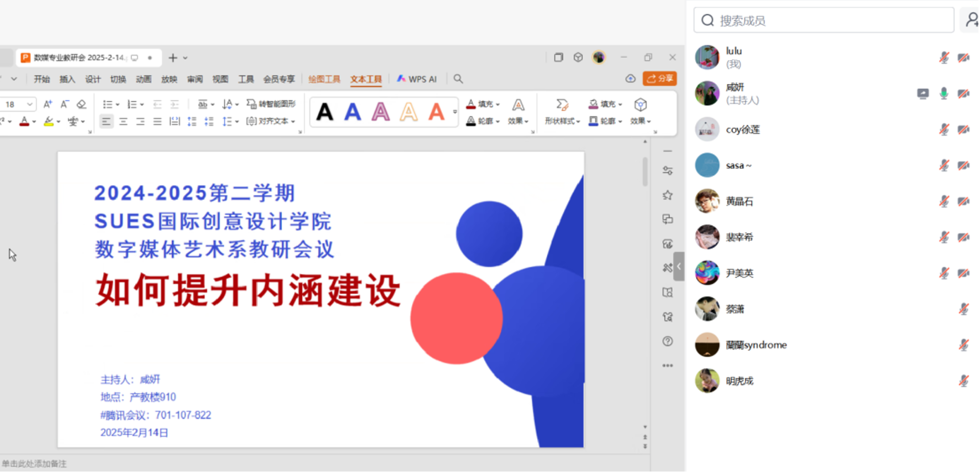Open the ribbon search magnifier
Screen dimensions: 980x473
[x=458, y=79]
